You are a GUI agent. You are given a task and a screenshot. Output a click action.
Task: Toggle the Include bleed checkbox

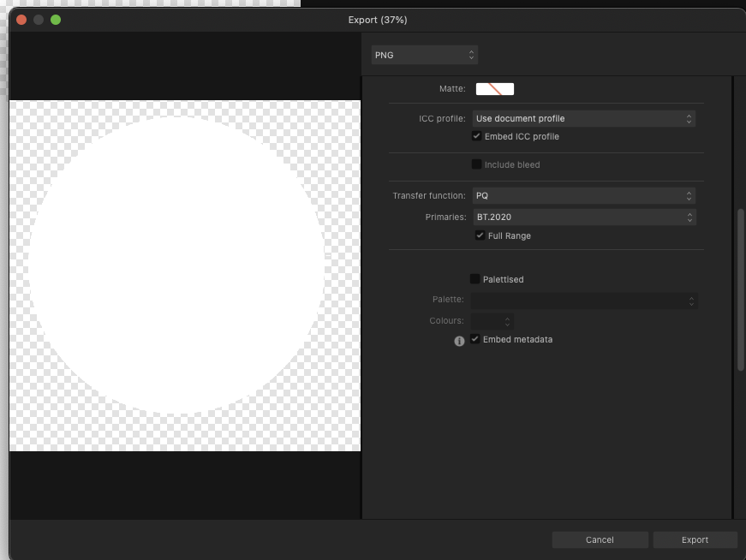coord(477,164)
